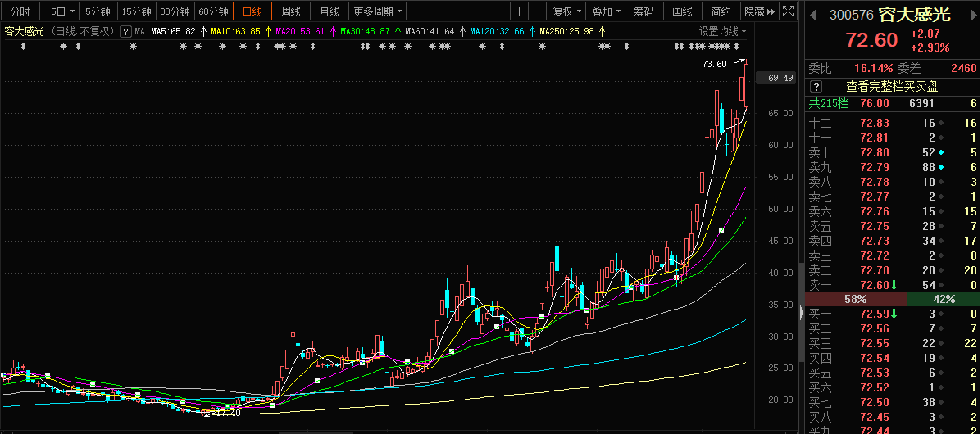Screen dimensions: 980x434
Task: Select 15分钟 period tab
Action: click(136, 11)
